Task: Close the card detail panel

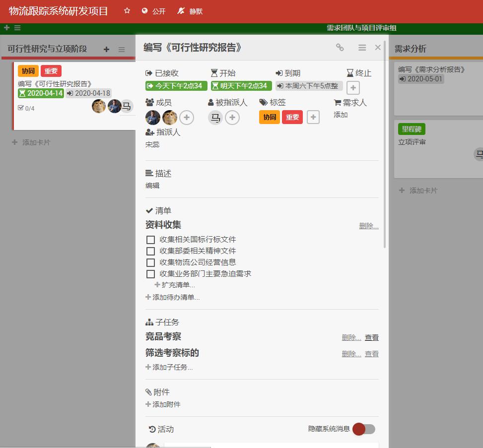Action: click(378, 48)
